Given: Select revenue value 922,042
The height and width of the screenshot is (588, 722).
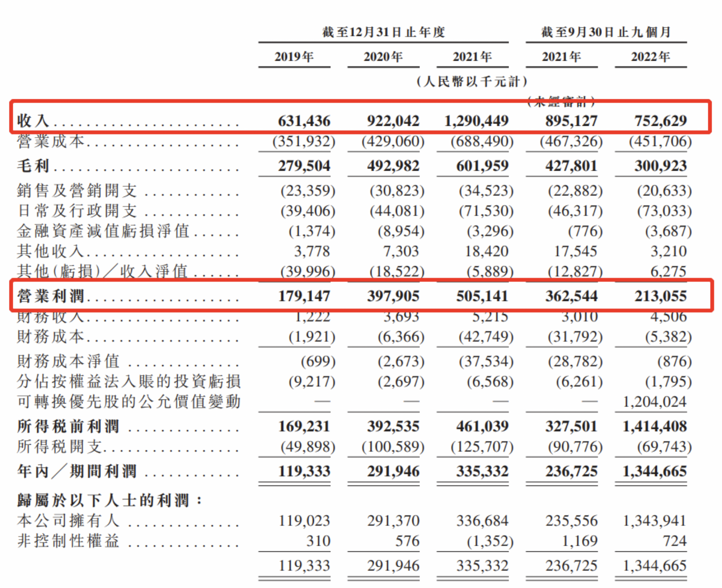Looking at the screenshot, I should click(x=393, y=121).
